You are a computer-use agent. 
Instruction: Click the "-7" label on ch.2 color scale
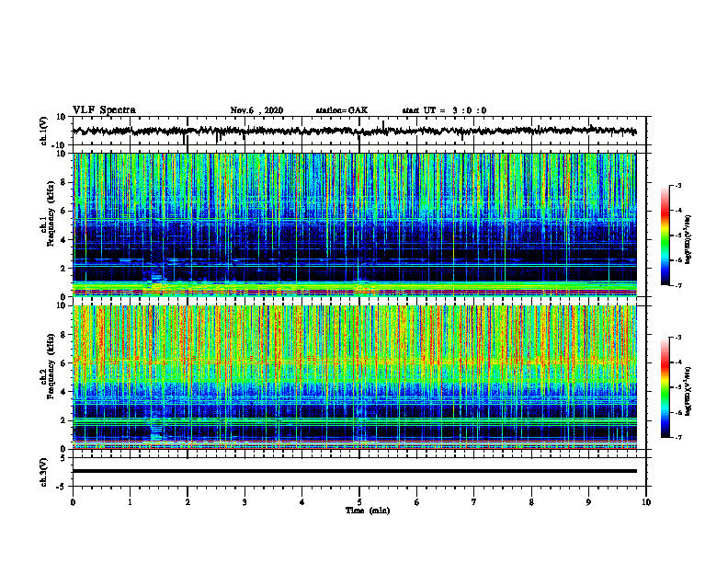[678, 437]
